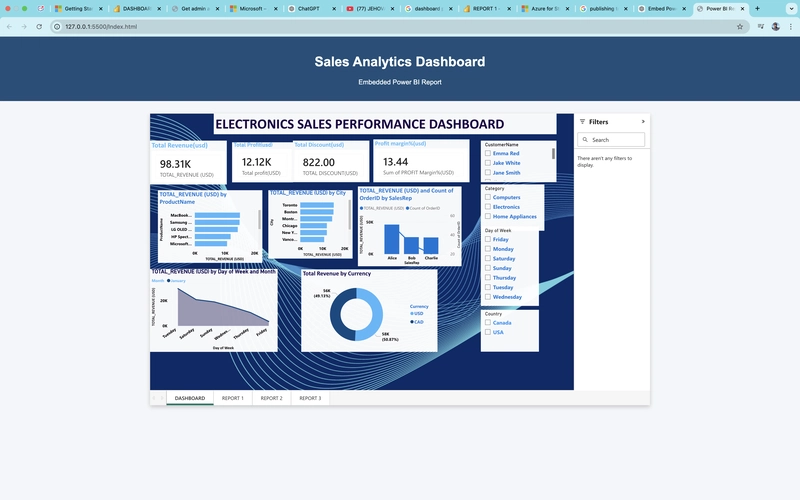Click the YouTube tab favicon
Viewport: 800px width, 500px height.
pos(350,9)
